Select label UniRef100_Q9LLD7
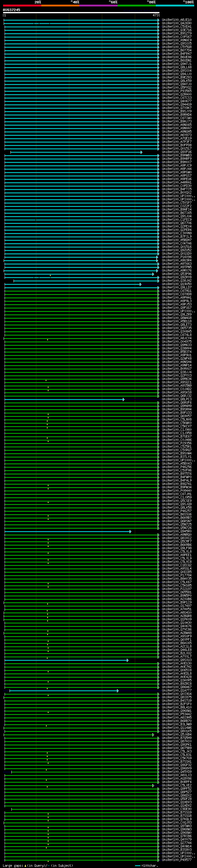Screen dimensions: 197x868 176,287
